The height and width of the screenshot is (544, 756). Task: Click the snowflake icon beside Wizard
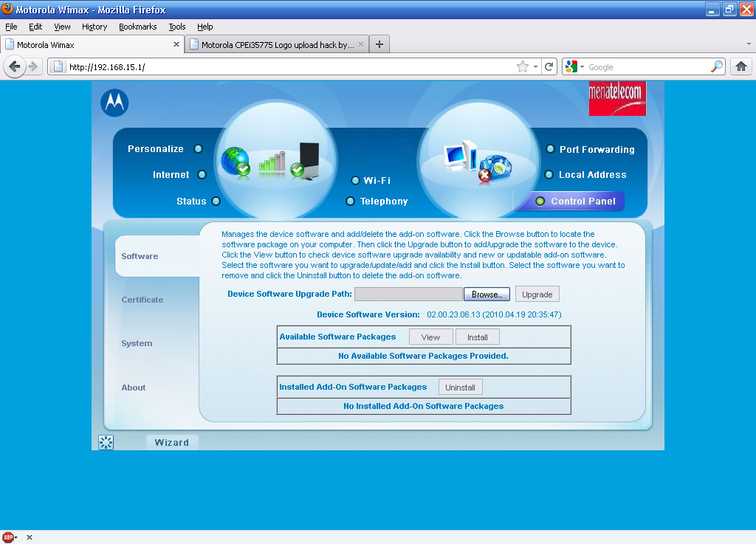click(x=106, y=442)
